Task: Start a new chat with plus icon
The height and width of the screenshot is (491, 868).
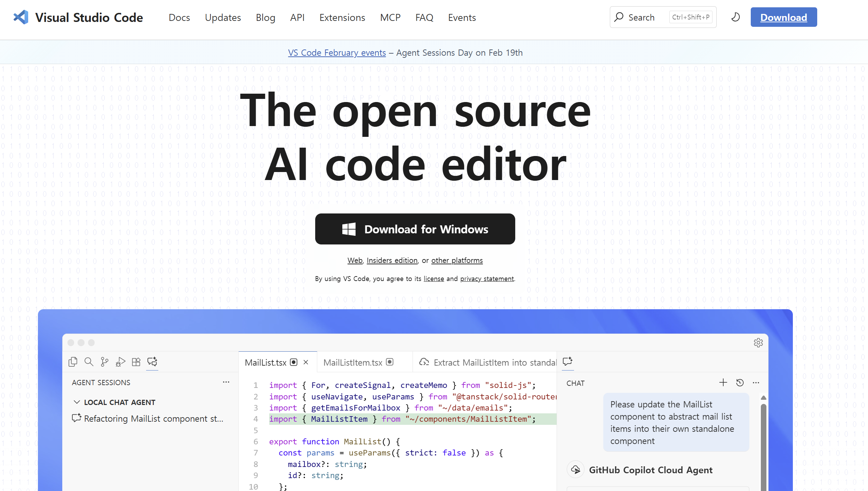Action: 723,383
